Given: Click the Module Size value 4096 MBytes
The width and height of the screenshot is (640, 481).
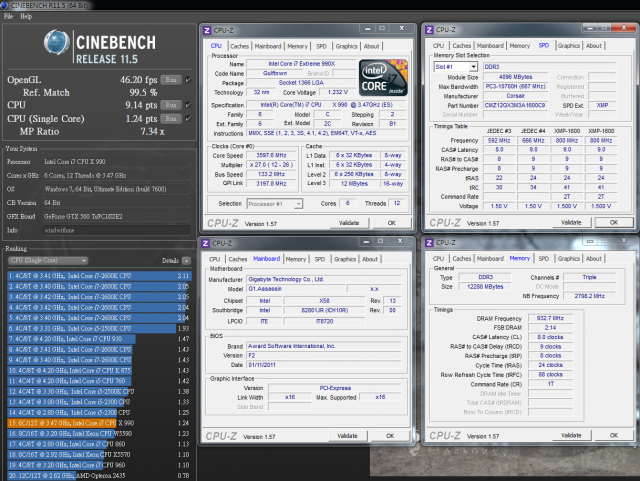Looking at the screenshot, I should tap(516, 77).
